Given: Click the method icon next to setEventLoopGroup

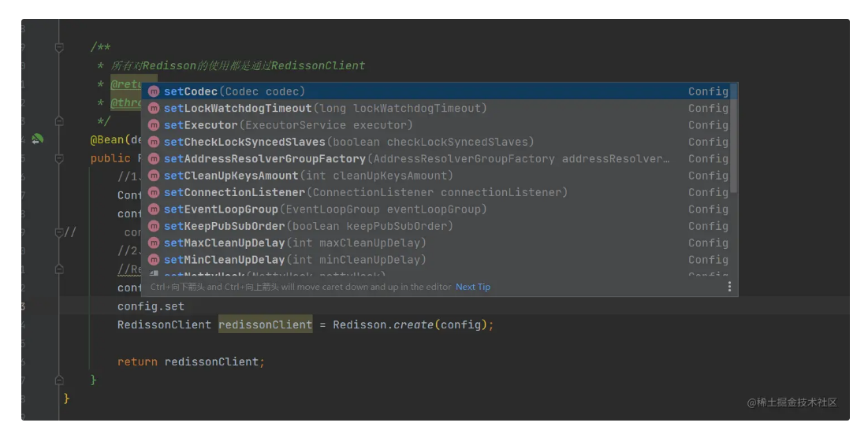Looking at the screenshot, I should click(x=154, y=209).
